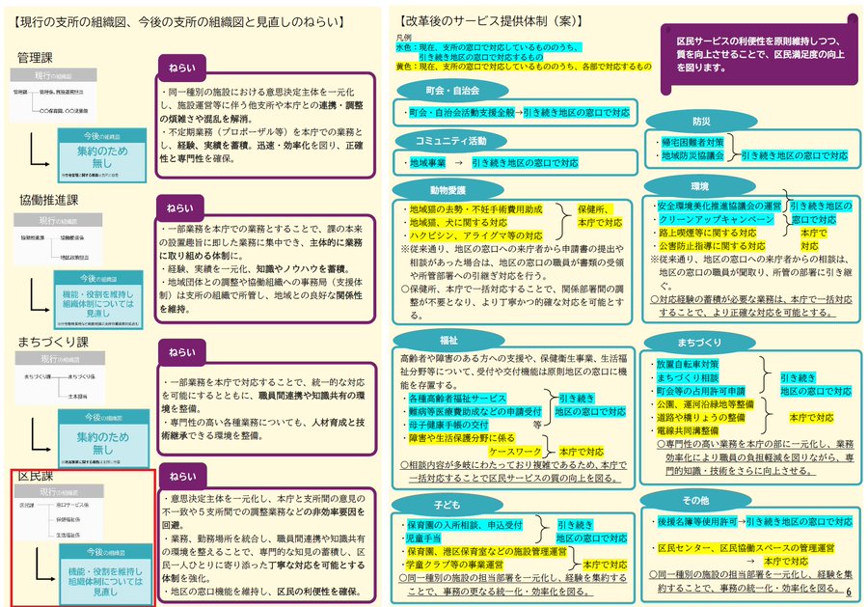This screenshot has width=868, height=607.
Task: Select 町会等の占用許可申請 item
Action: [x=701, y=391]
